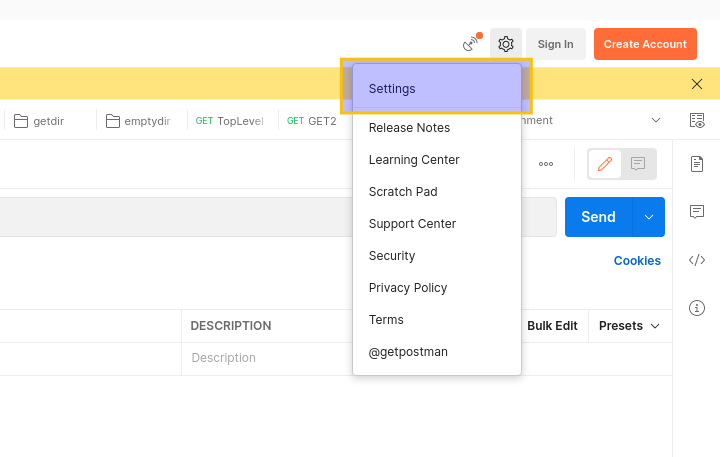Expand the environment selector chevron

coord(656,120)
